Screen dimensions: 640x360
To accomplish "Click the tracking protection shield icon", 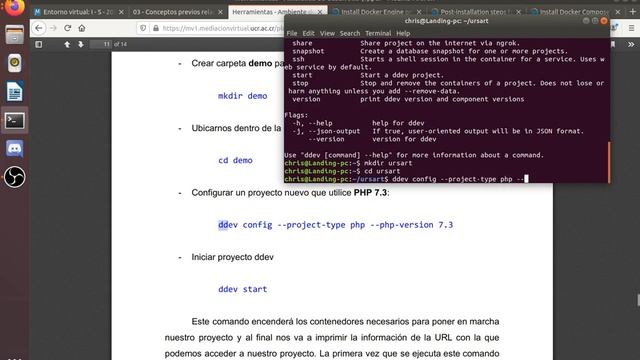I will (x=143, y=28).
